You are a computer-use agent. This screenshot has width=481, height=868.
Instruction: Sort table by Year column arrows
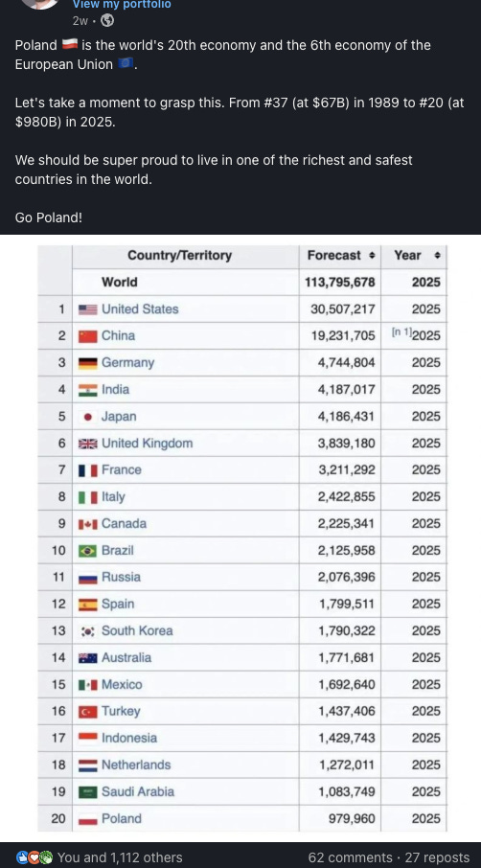437,256
